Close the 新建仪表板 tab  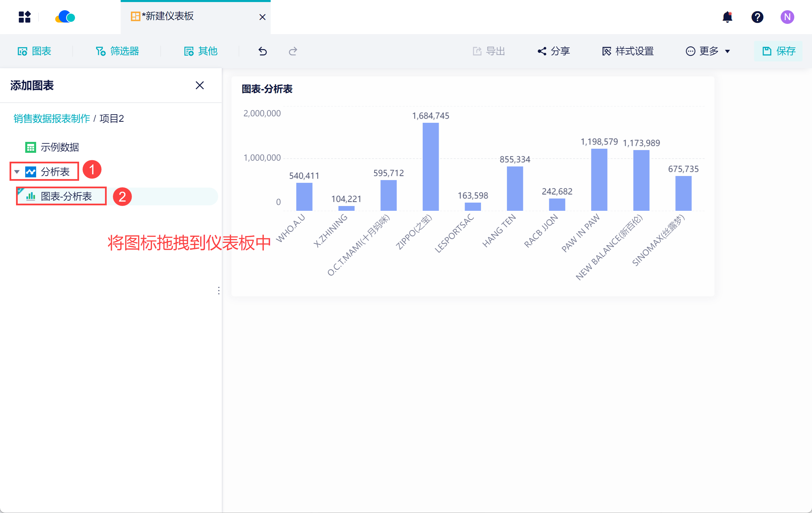(262, 17)
